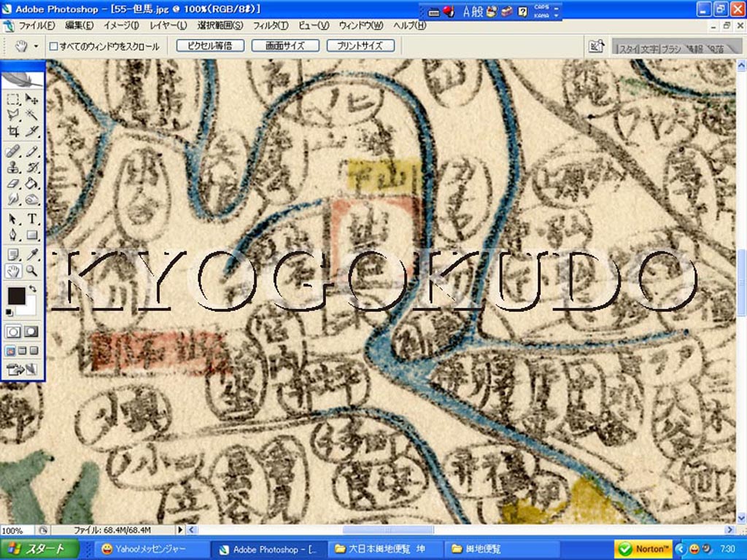Open the レイヤー(L) menu
Image resolution: width=747 pixels, height=560 pixels.
169,26
